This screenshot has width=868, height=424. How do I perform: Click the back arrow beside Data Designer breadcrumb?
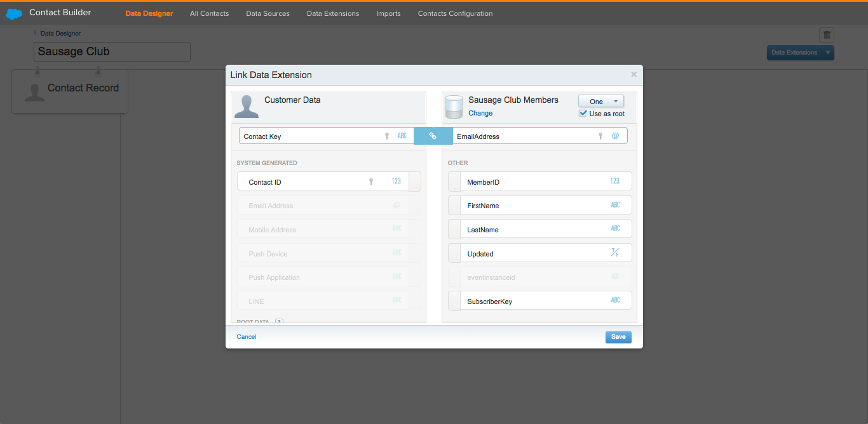click(x=36, y=32)
